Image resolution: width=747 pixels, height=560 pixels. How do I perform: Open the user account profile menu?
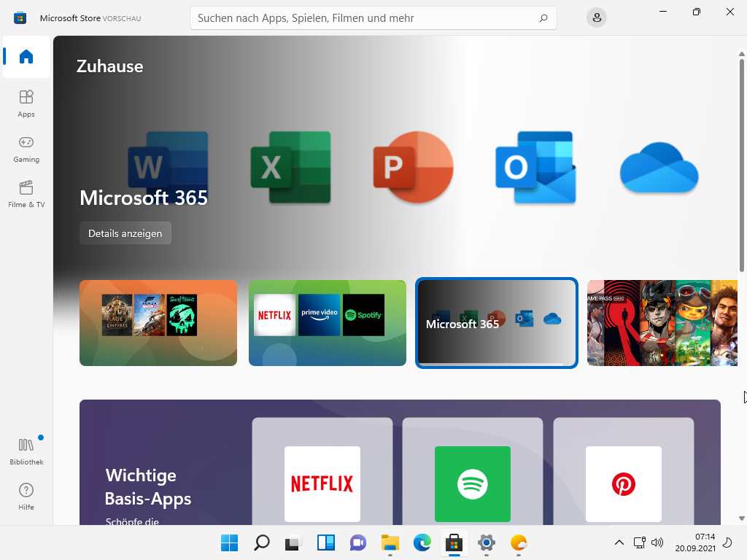pyautogui.click(x=597, y=18)
